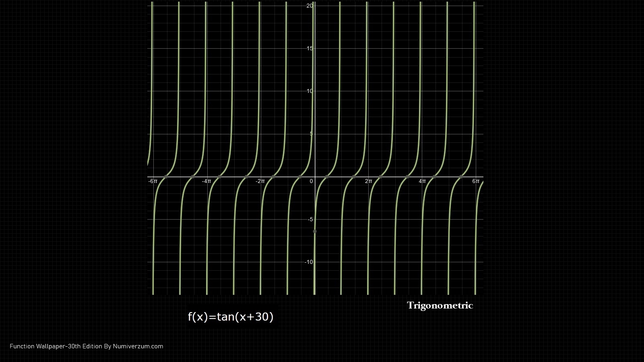Select the -2π x-axis tick label
This screenshot has height=362, width=644.
[x=260, y=181]
